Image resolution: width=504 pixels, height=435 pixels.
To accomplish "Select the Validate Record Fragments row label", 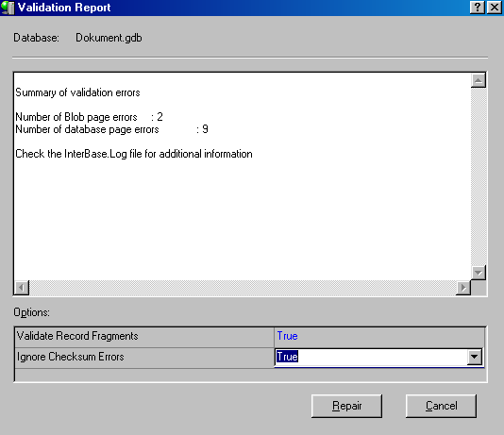I will click(77, 336).
